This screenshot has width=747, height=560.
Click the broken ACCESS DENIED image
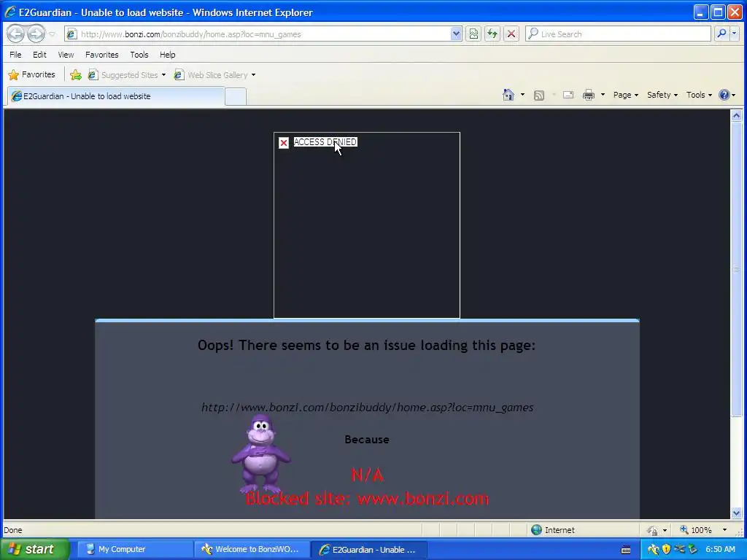click(367, 225)
